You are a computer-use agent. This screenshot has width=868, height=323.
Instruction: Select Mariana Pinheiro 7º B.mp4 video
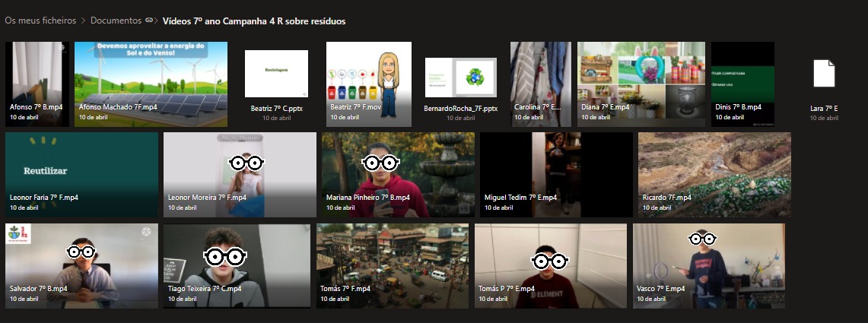(x=398, y=175)
